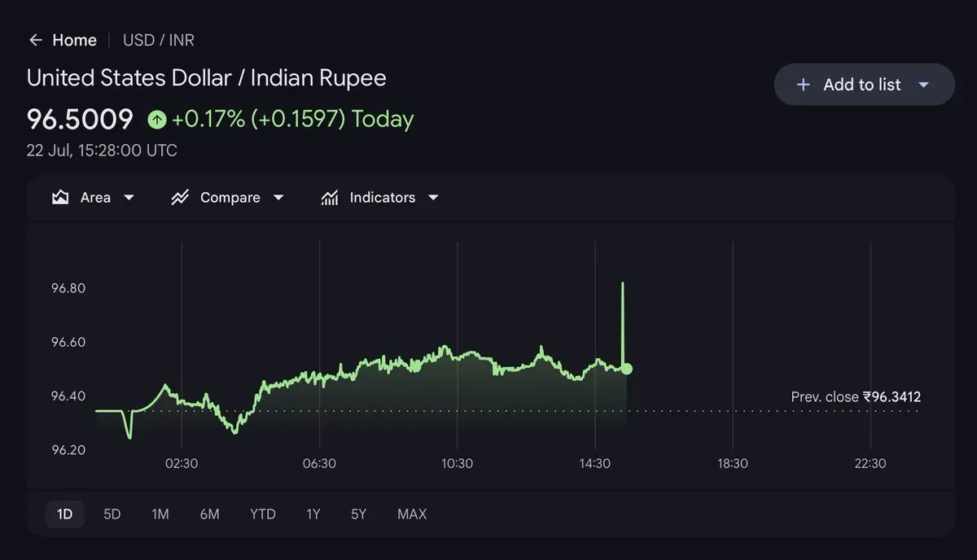This screenshot has height=560, width=977.
Task: Click the back arrow icon beside Home
Action: 35,40
